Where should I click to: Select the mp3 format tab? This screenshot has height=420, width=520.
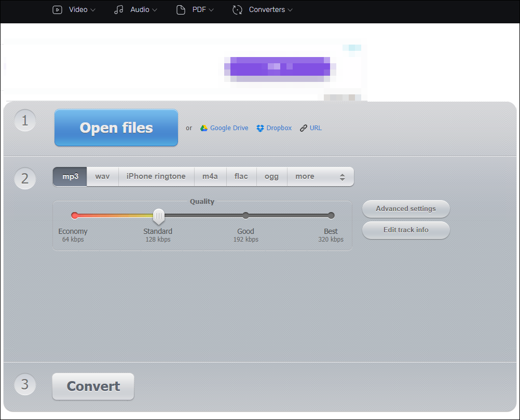pos(70,176)
